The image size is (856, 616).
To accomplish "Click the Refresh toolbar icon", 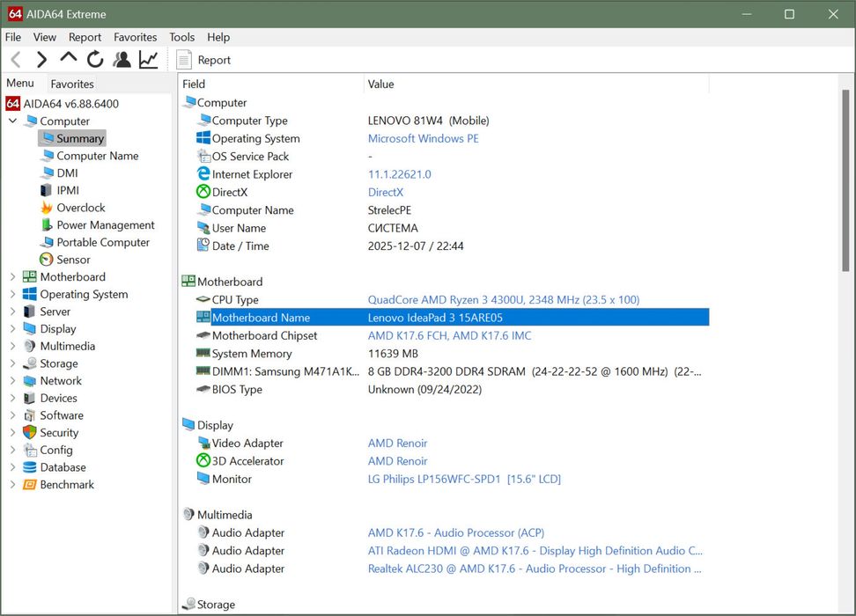I will point(95,60).
